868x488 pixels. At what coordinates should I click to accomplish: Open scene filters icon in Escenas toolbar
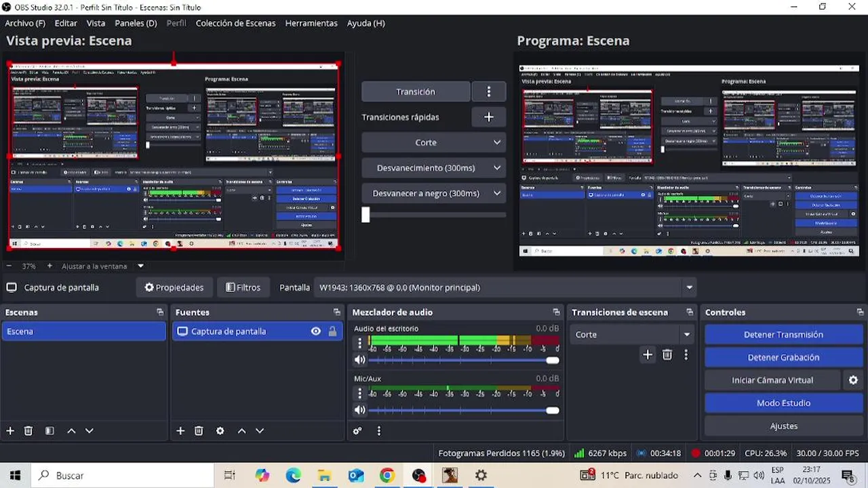50,430
